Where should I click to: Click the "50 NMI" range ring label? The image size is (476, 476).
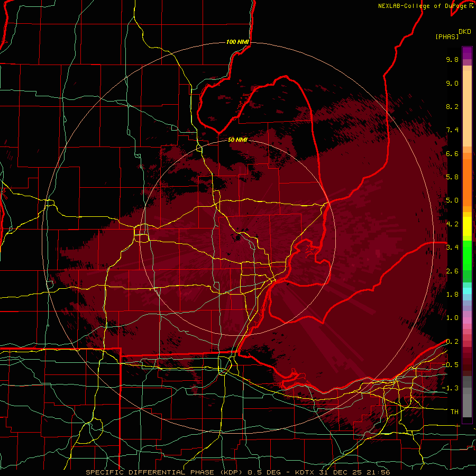(x=237, y=140)
